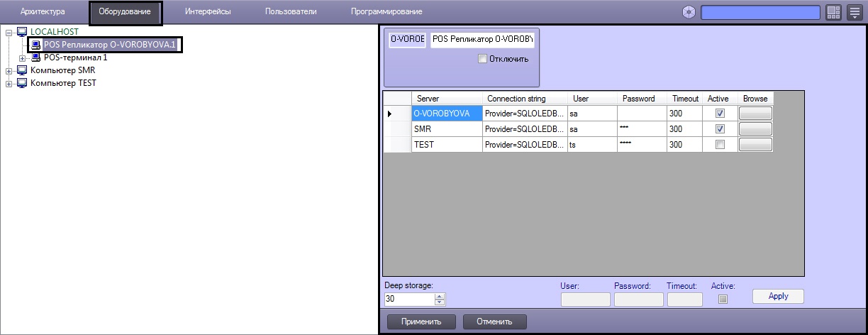Viewport: 868px width, 335px height.
Task: Click the POS-терминал 1 device icon
Action: (x=35, y=57)
